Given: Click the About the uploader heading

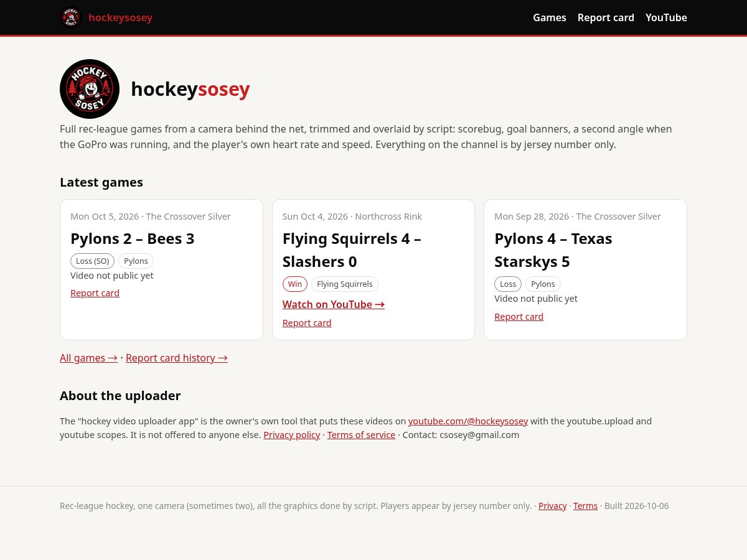Looking at the screenshot, I should click(x=120, y=396).
